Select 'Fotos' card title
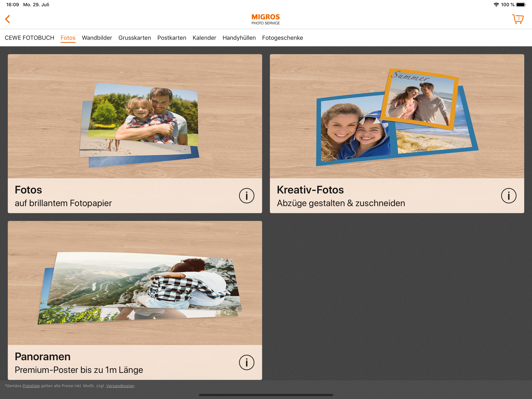This screenshot has width=532, height=399. coord(28,190)
